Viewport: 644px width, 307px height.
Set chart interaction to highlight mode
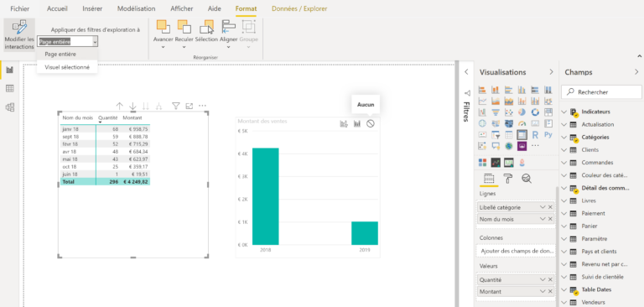pyautogui.click(x=357, y=123)
